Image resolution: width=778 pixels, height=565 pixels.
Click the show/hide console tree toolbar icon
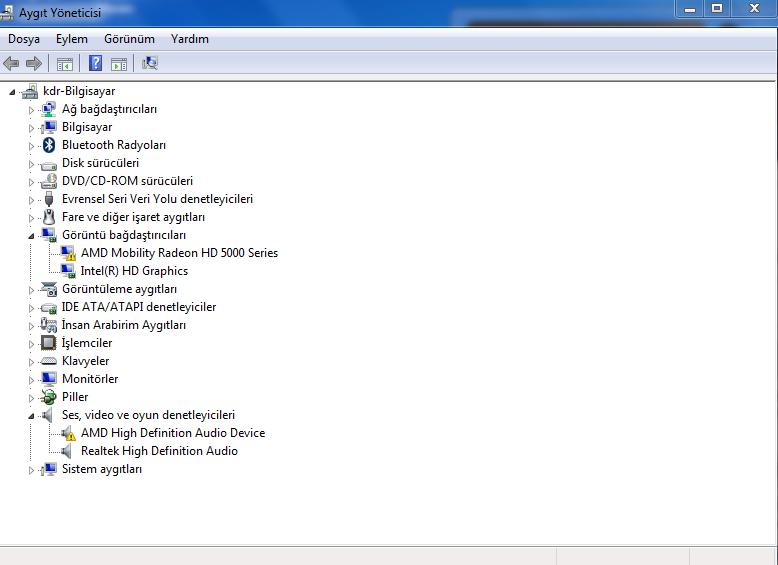tap(65, 63)
